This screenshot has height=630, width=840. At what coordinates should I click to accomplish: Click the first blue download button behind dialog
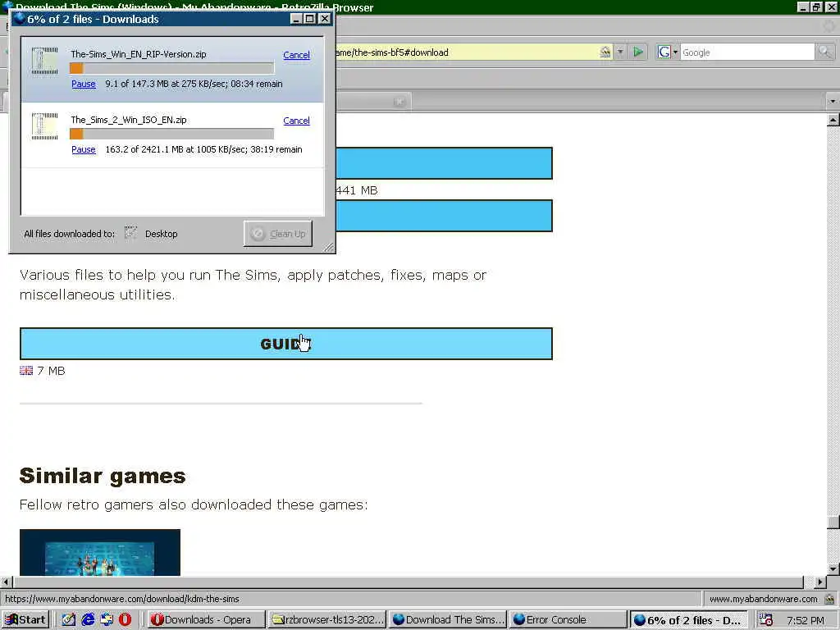coord(444,163)
